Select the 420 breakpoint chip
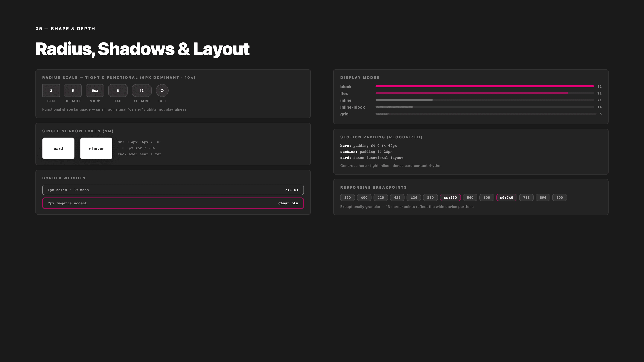Image resolution: width=644 pixels, height=362 pixels. (381, 198)
